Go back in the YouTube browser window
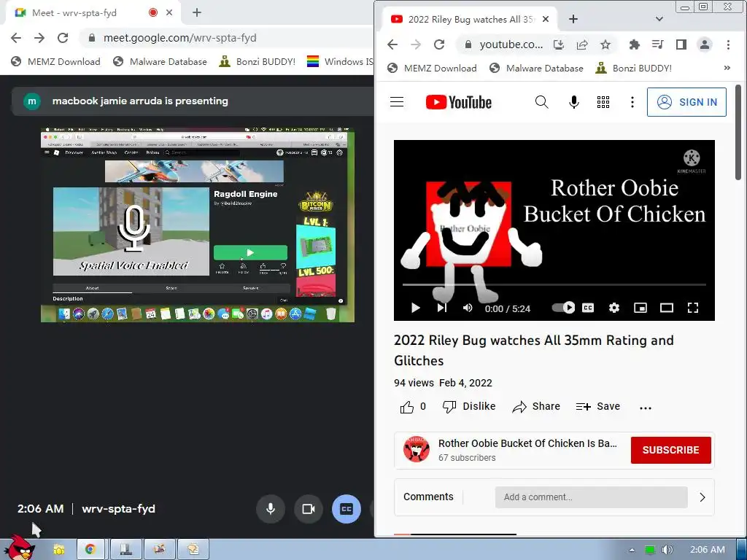The image size is (747, 560). (392, 44)
